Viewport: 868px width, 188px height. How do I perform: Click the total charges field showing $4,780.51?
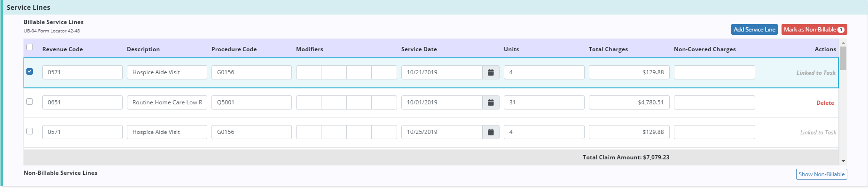[629, 102]
